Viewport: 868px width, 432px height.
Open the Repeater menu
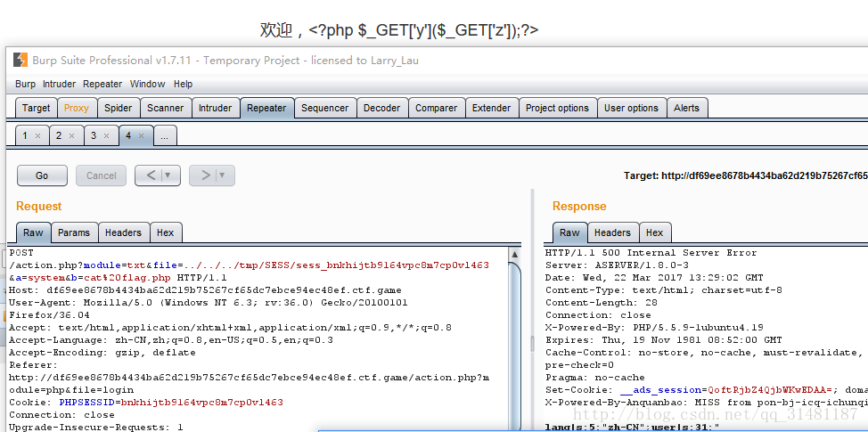(x=102, y=84)
